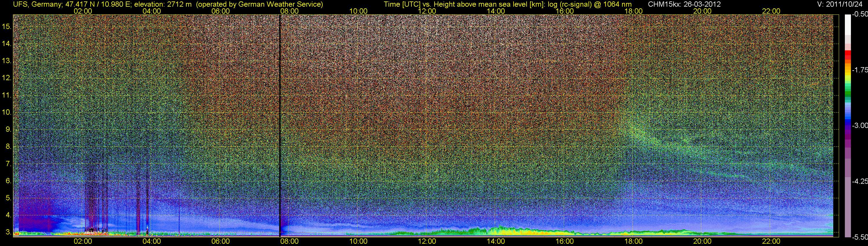Screen dimensions: 868x246
Task: Click "08:00" on the top time axis
Action: point(289,11)
